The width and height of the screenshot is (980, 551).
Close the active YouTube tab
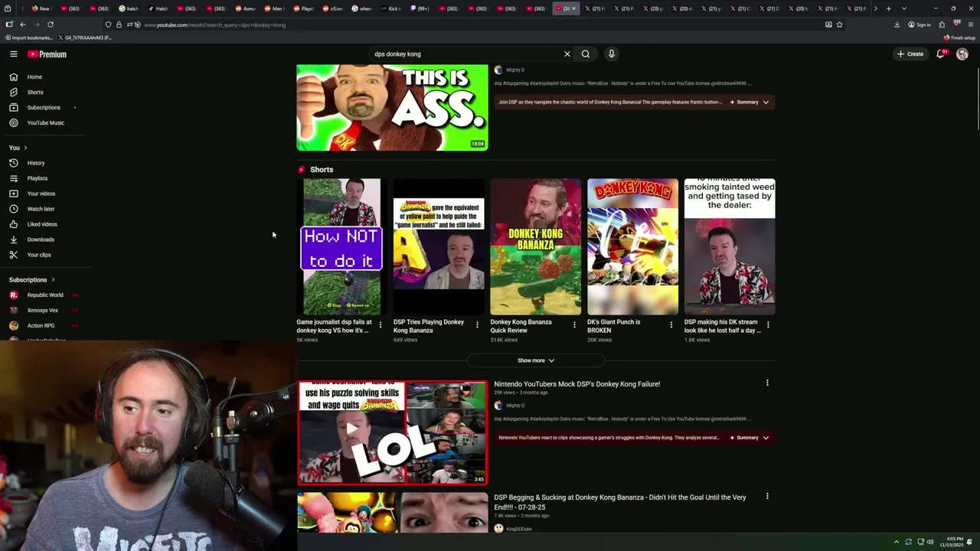point(573,8)
